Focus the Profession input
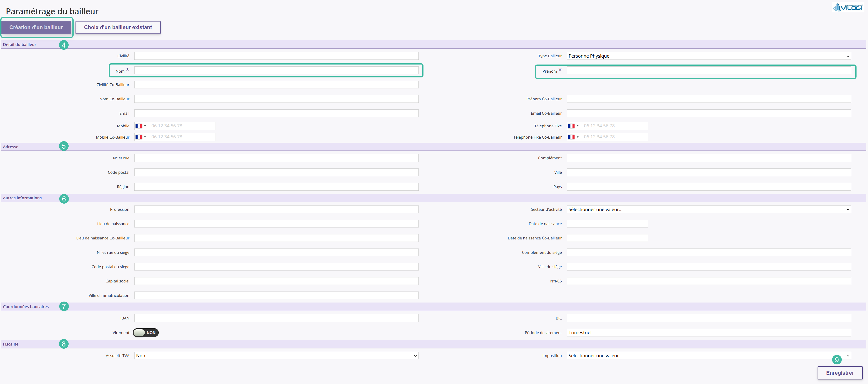 tap(276, 209)
